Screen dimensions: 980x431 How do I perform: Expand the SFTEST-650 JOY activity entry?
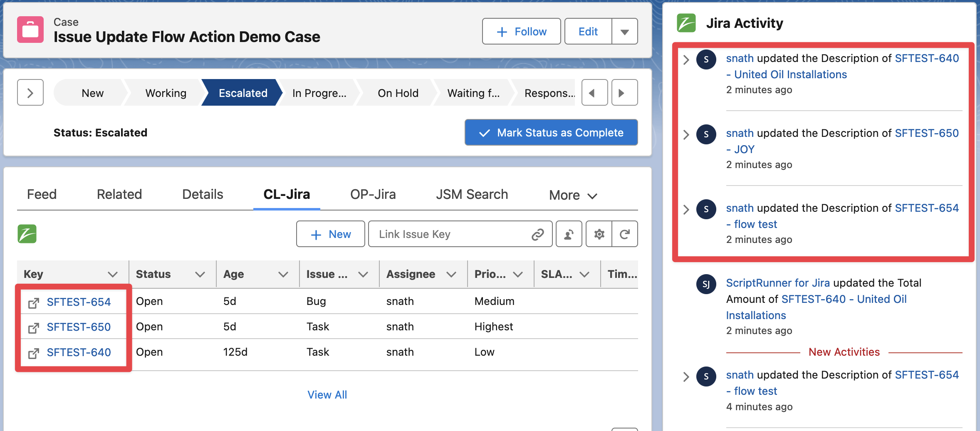point(686,135)
